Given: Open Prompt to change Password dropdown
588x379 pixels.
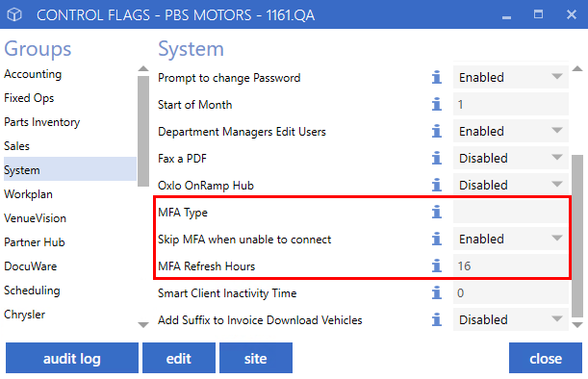Looking at the screenshot, I should pos(511,78).
